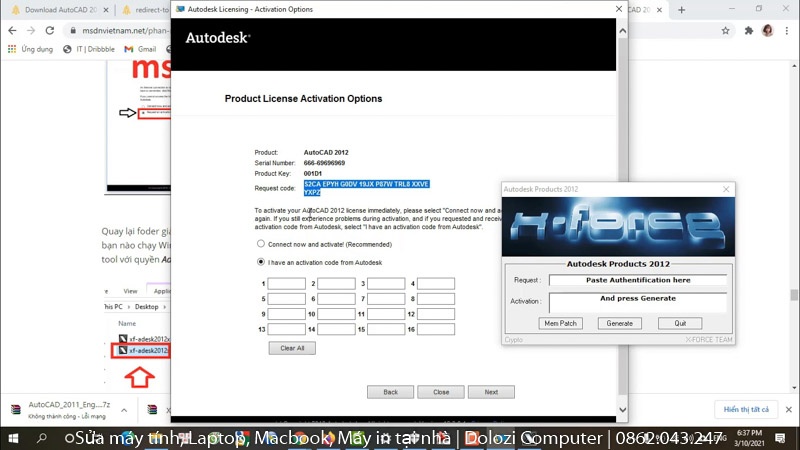The height and width of the screenshot is (450, 800).
Task: Click the Back button in Autodesk dialog
Action: [390, 392]
